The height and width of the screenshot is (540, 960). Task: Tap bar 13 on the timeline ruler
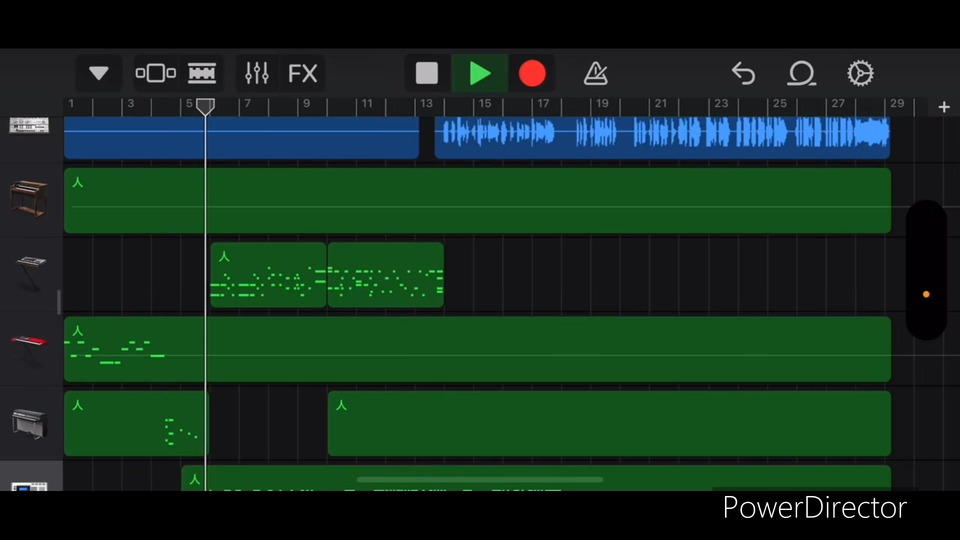click(x=426, y=104)
